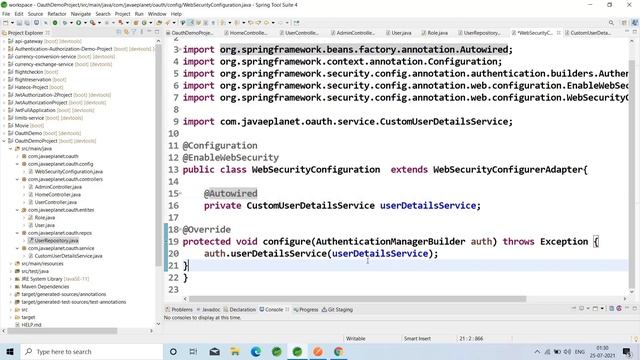The height and width of the screenshot is (360, 640).
Task: Open Microsoft Edge from the taskbar
Action: coord(256,351)
